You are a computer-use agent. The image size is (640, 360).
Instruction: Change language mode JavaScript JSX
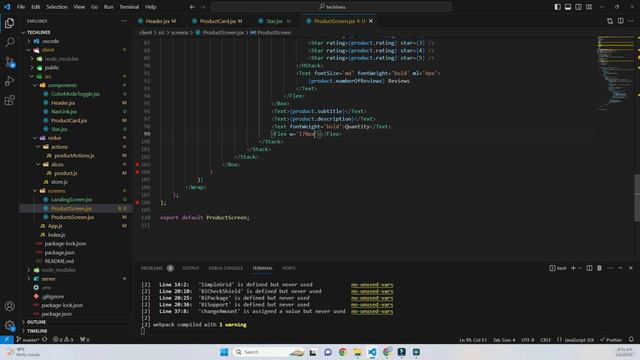576,340
